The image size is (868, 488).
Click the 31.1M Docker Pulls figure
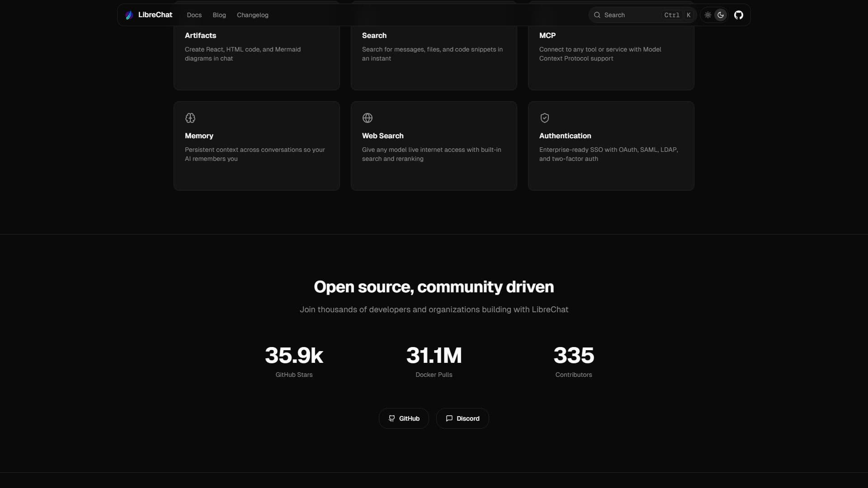(x=434, y=355)
